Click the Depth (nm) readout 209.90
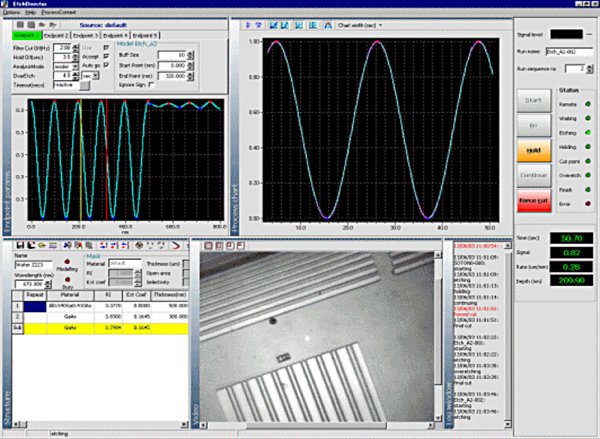600x439 pixels. pos(572,281)
